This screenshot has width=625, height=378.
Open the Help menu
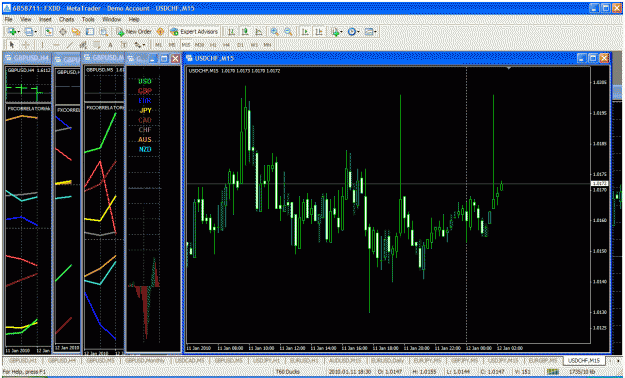click(134, 19)
